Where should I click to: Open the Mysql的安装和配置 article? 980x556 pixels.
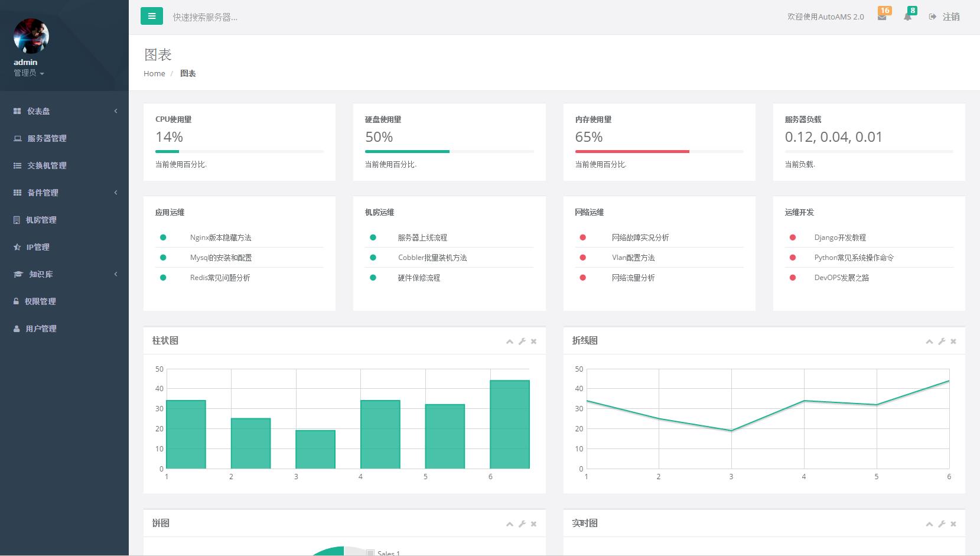(220, 258)
